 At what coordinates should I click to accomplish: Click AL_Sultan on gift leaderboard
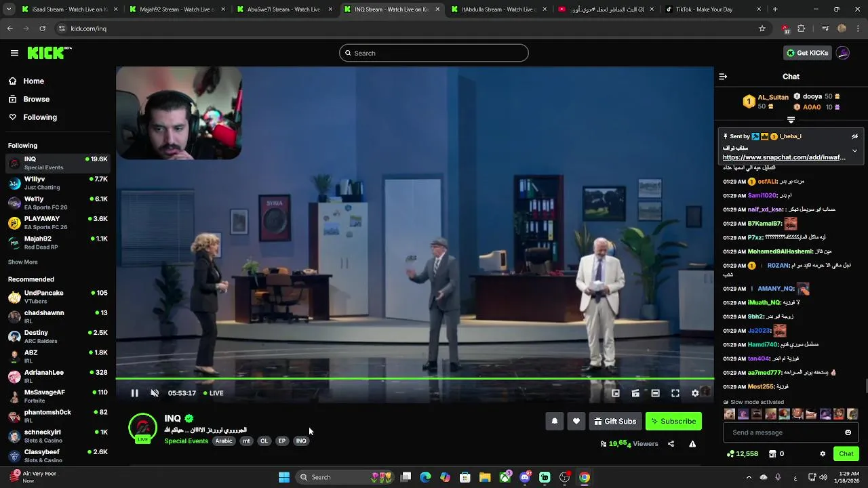coord(773,97)
